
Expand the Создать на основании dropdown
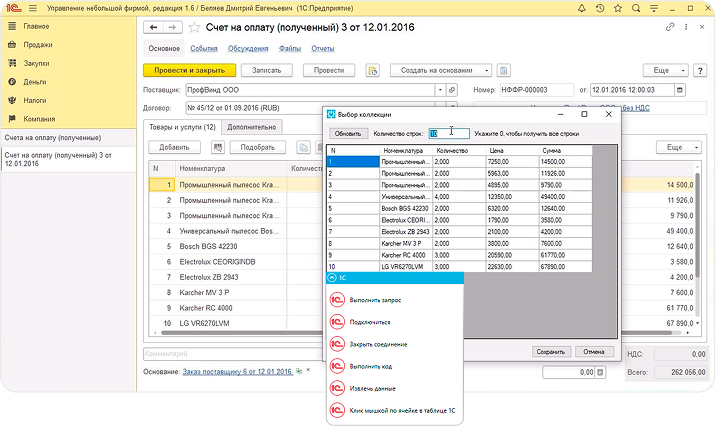(x=441, y=70)
